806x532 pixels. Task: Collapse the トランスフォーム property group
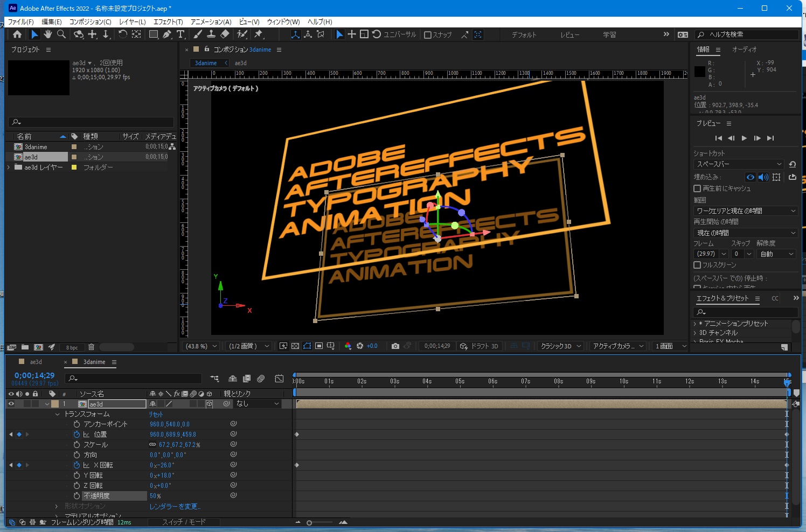[x=57, y=415]
